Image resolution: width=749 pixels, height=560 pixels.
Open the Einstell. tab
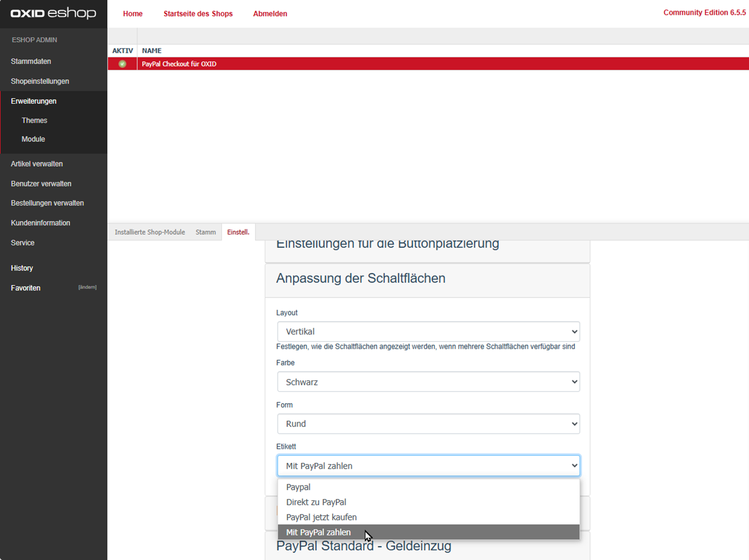click(x=238, y=232)
